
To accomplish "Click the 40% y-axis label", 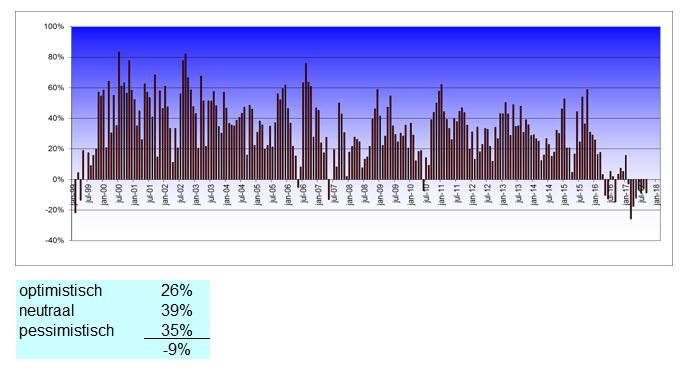I will pos(56,119).
